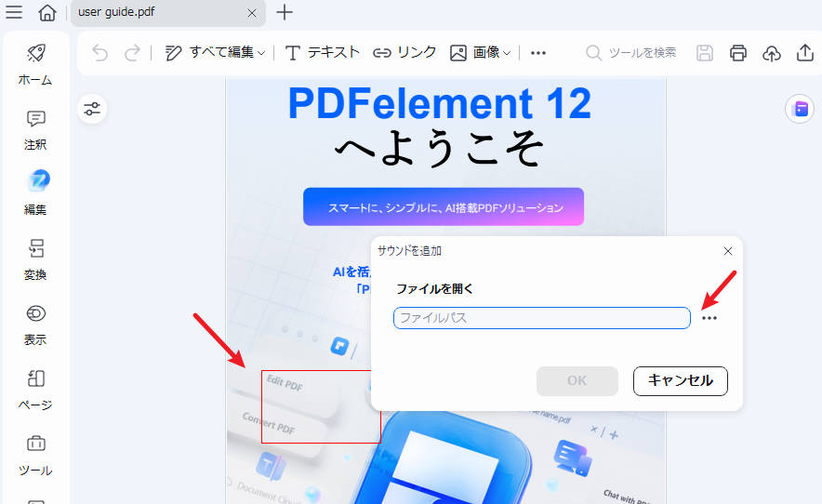822x504 pixels.
Task: Open the properties sliders panel button
Action: point(92,109)
